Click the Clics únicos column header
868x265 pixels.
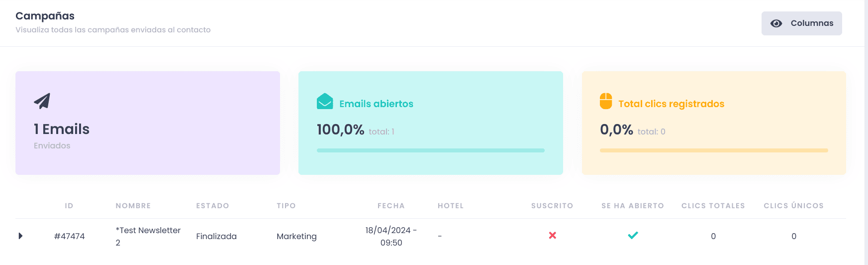click(794, 206)
